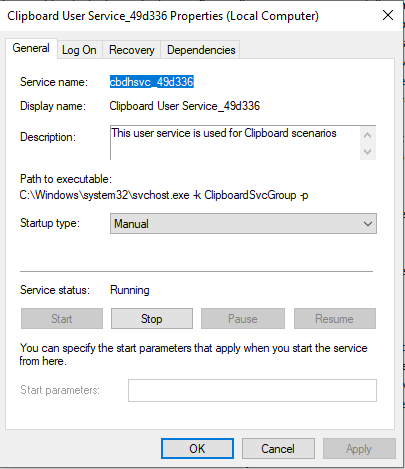Click the Display name text
Image resolution: width=405 pixels, height=469 pixels.
184,106
